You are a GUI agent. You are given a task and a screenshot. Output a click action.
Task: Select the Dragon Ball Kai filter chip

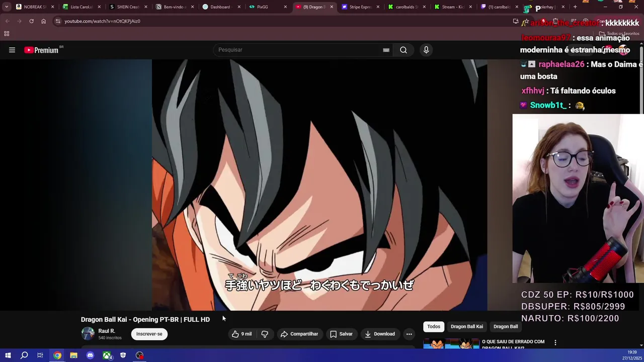467,327
